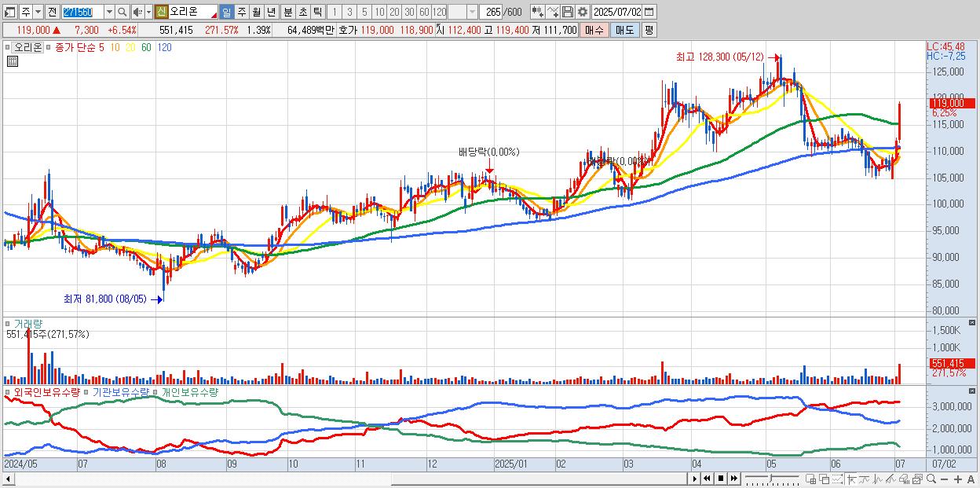The height and width of the screenshot is (488, 980).
Task: Click the 개인보유수량 indicator label
Action: (189, 391)
